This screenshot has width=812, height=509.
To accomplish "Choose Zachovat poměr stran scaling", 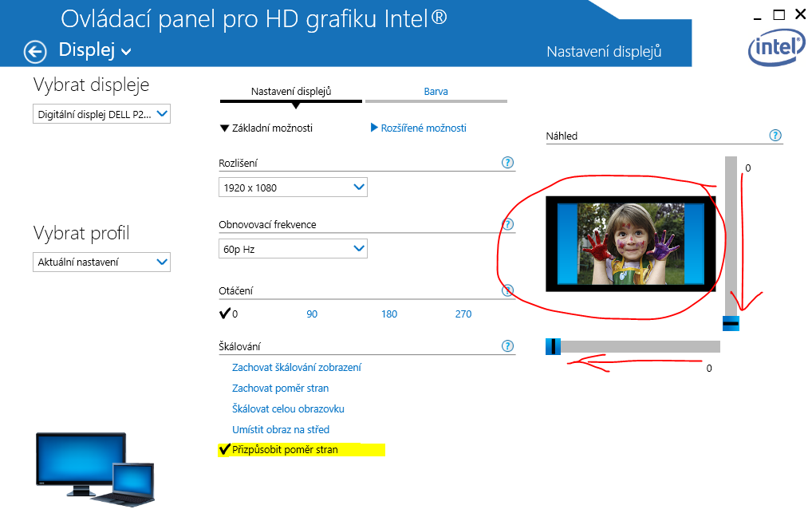I will coord(280,389).
